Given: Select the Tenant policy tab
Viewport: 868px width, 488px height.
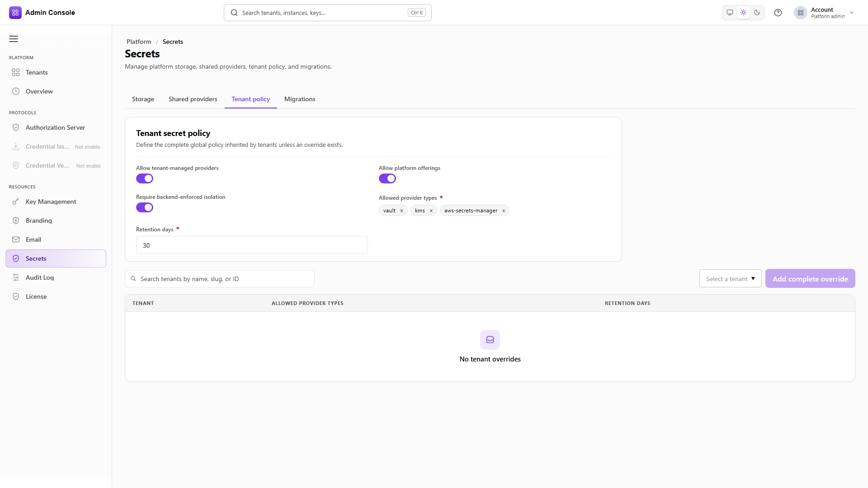Looking at the screenshot, I should tap(251, 99).
